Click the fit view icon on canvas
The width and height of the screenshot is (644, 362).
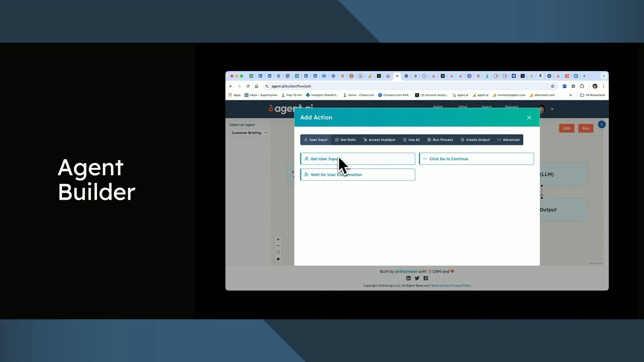pyautogui.click(x=278, y=252)
